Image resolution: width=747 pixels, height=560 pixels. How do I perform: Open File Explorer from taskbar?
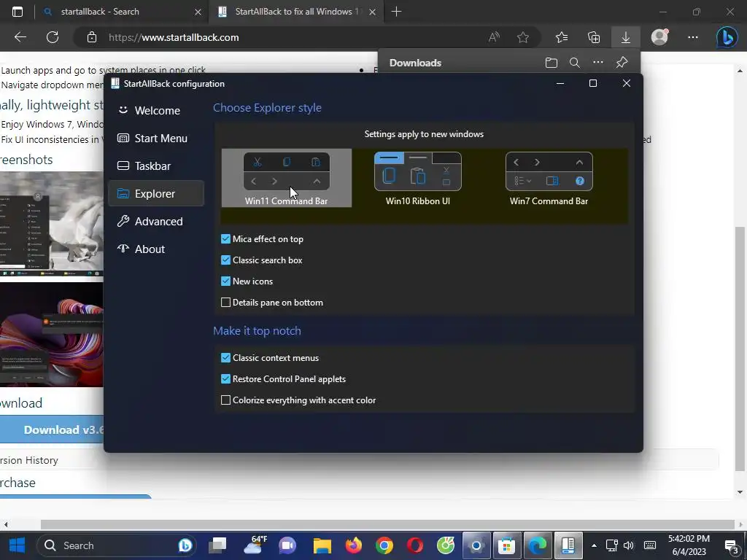(322, 545)
